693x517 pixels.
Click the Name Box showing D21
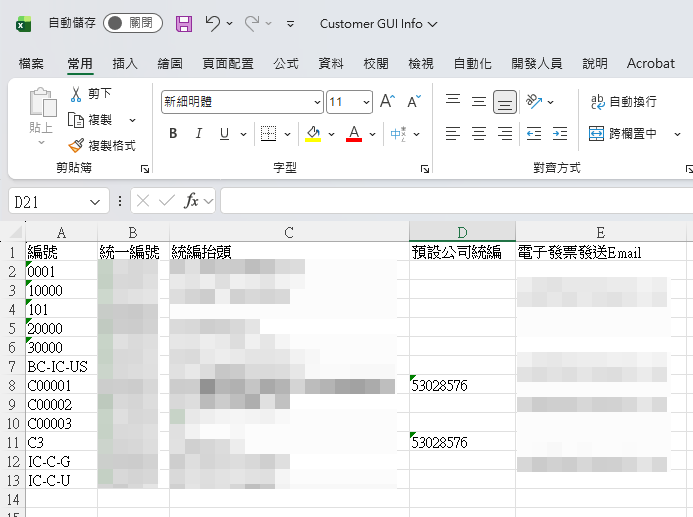point(59,201)
